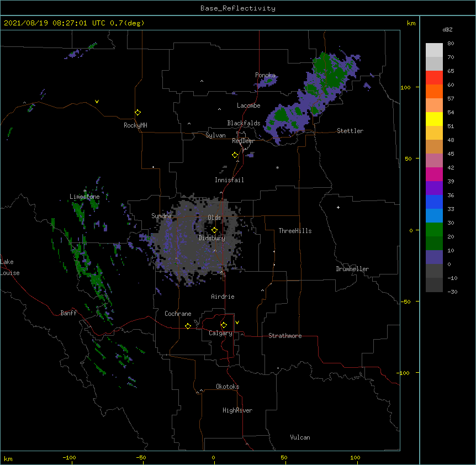The height and width of the screenshot is (465, 476).
Task: Click the Lacombe city label
Action: coord(248,105)
